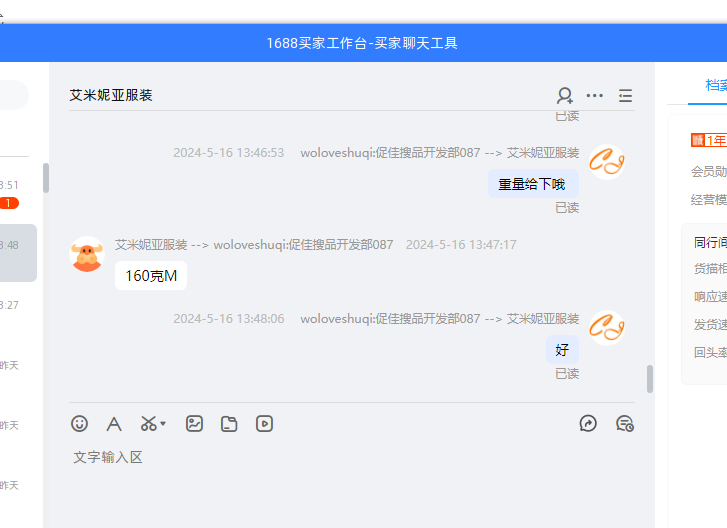Click the send image icon
Screen dimensions: 727x528
[194, 423]
